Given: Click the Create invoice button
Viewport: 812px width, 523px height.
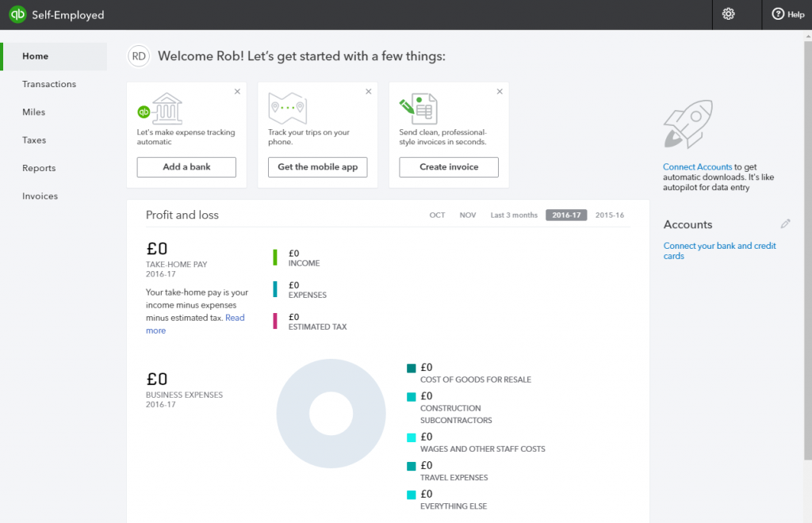Looking at the screenshot, I should tap(449, 167).
